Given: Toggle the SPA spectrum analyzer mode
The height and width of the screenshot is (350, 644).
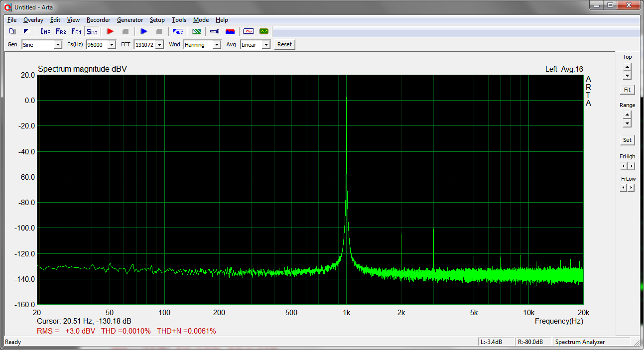Looking at the screenshot, I should click(92, 31).
